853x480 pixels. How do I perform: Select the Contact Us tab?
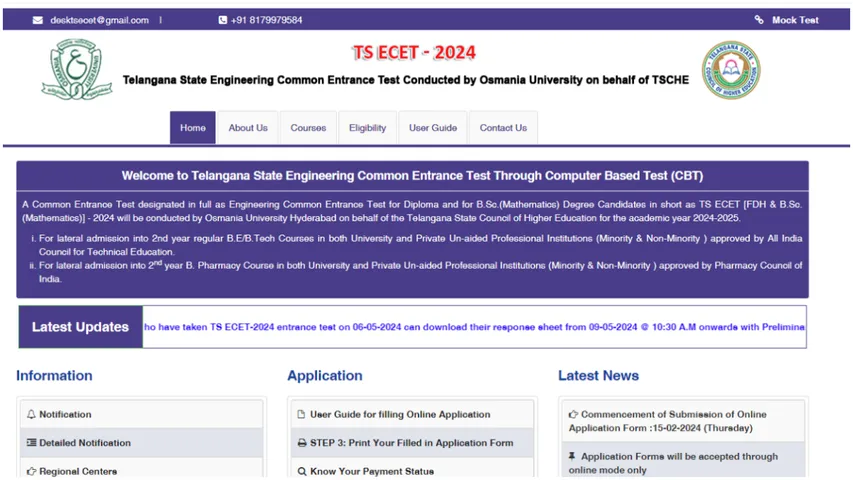click(503, 128)
